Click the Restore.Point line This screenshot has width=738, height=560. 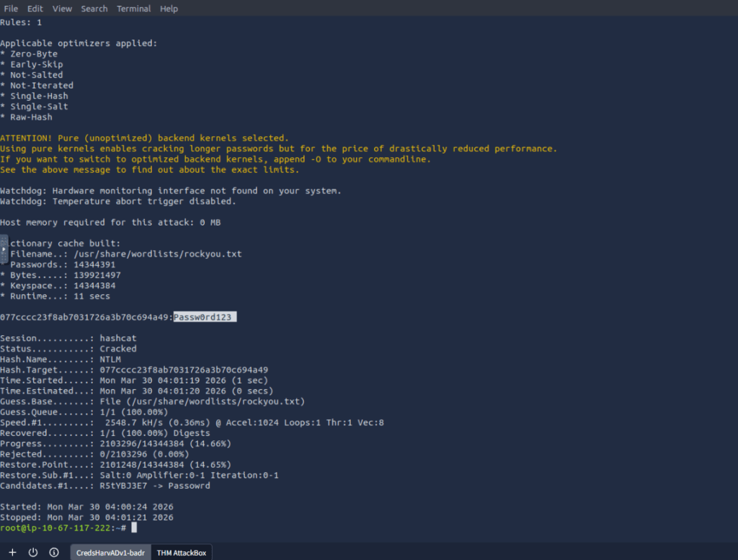click(x=116, y=464)
